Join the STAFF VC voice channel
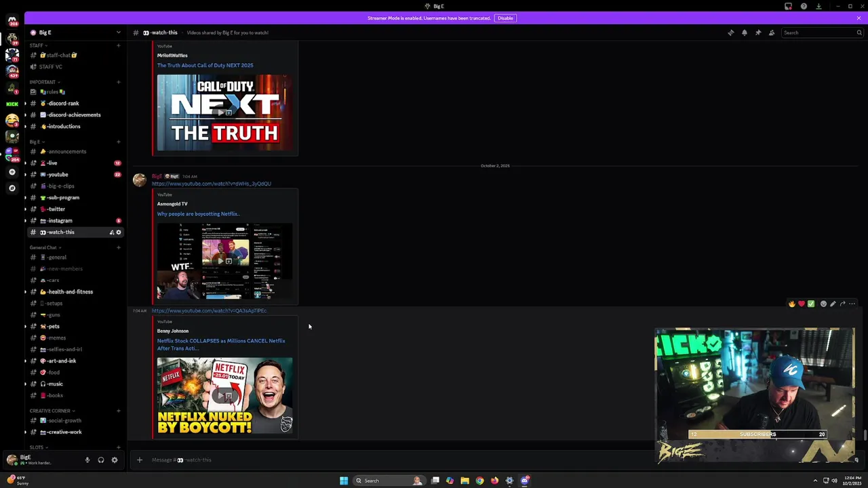 point(75,67)
